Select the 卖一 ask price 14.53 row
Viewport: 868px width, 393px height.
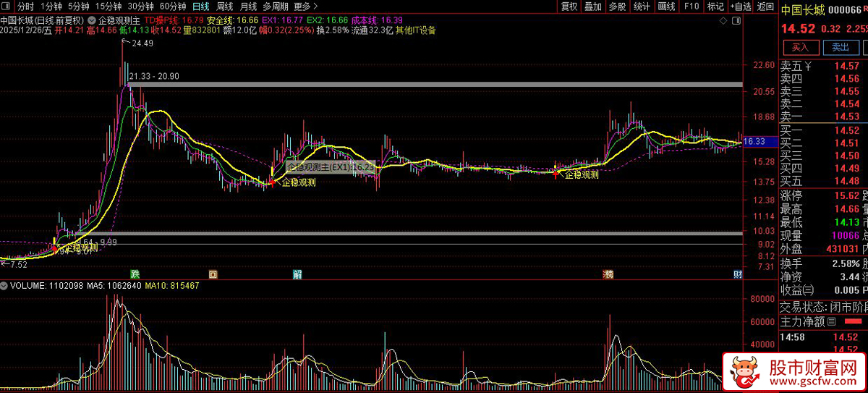(823, 117)
